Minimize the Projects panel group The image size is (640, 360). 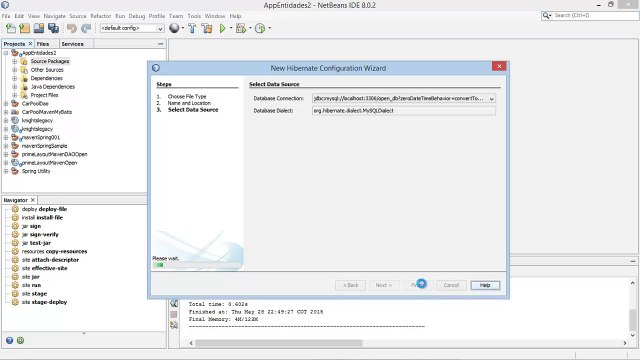160,44
